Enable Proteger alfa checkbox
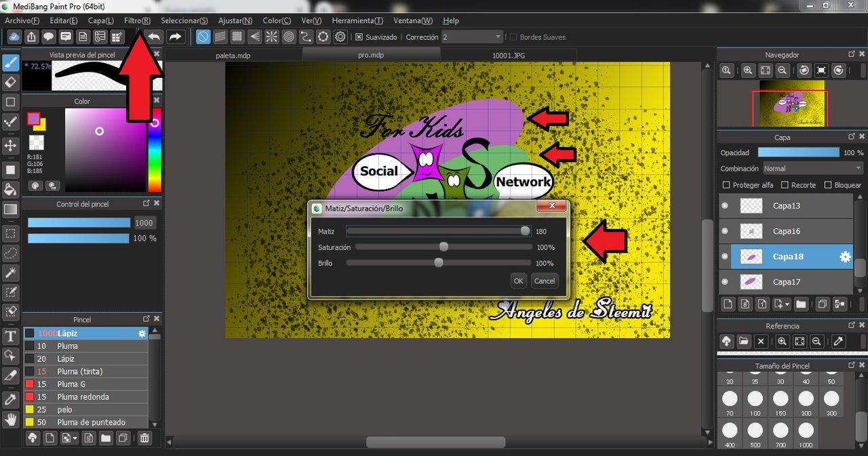The width and height of the screenshot is (868, 456). pos(727,185)
